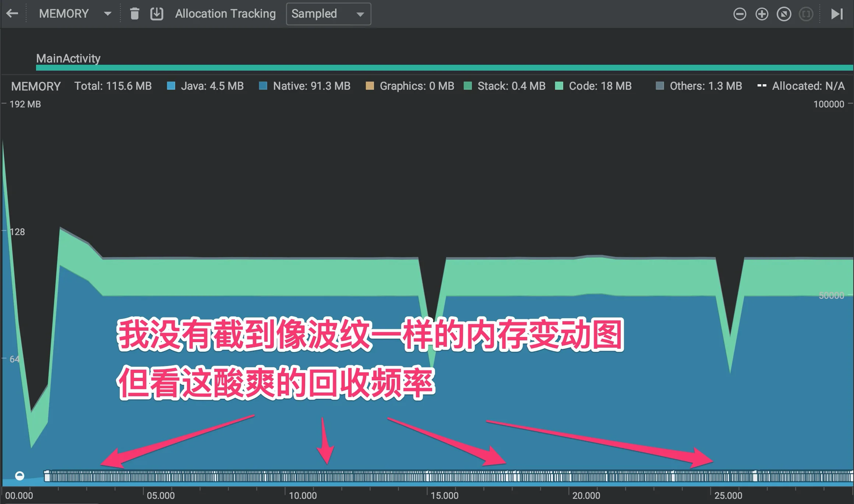Click the Graphics memory legend swatch
Viewport: 854px width, 504px height.
(370, 86)
